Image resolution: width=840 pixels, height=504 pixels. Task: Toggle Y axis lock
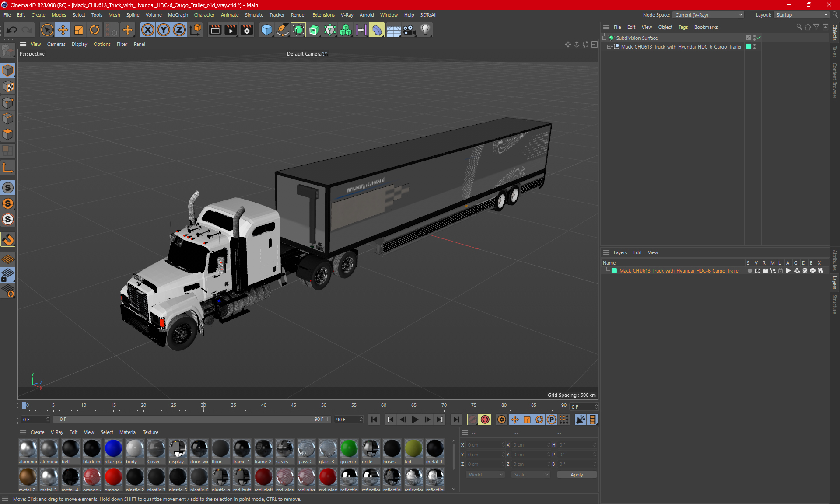pos(164,30)
